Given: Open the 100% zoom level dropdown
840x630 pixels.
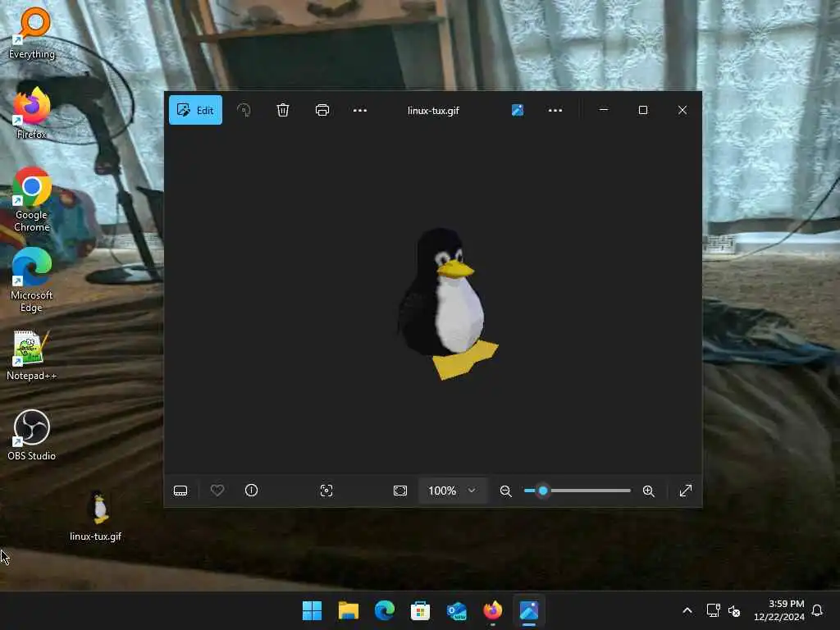Looking at the screenshot, I should click(453, 491).
